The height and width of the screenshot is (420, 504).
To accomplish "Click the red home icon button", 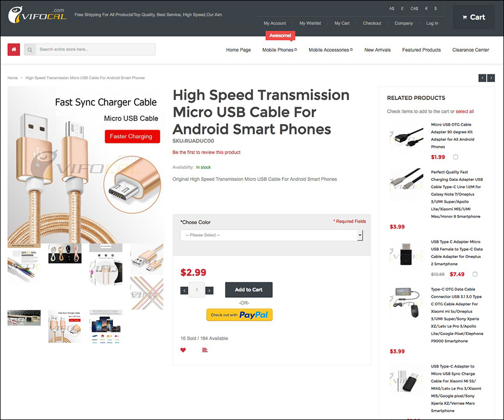I will pyautogui.click(x=14, y=50).
